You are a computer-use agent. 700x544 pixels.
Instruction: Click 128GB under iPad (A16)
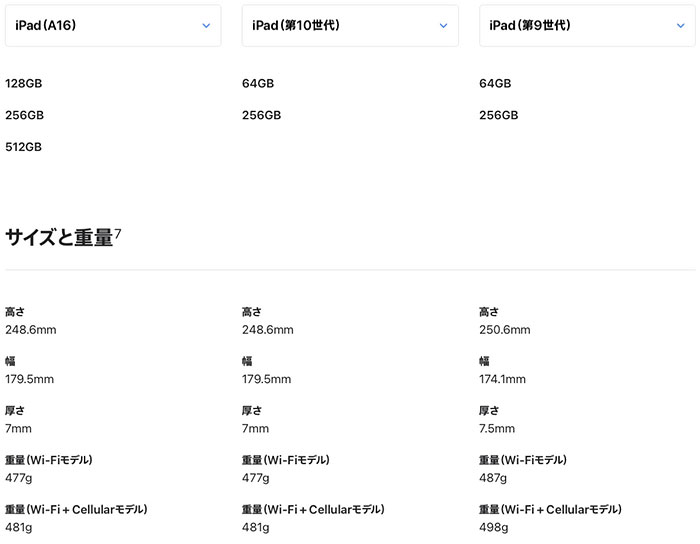[24, 83]
